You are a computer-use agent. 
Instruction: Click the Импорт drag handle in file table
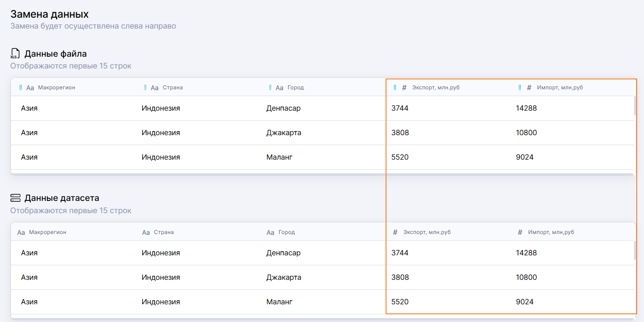(x=520, y=88)
